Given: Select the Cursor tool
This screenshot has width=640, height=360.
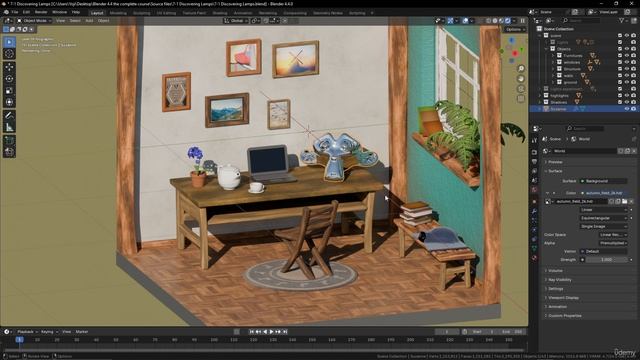Looking at the screenshot, I should click(x=9, y=54).
